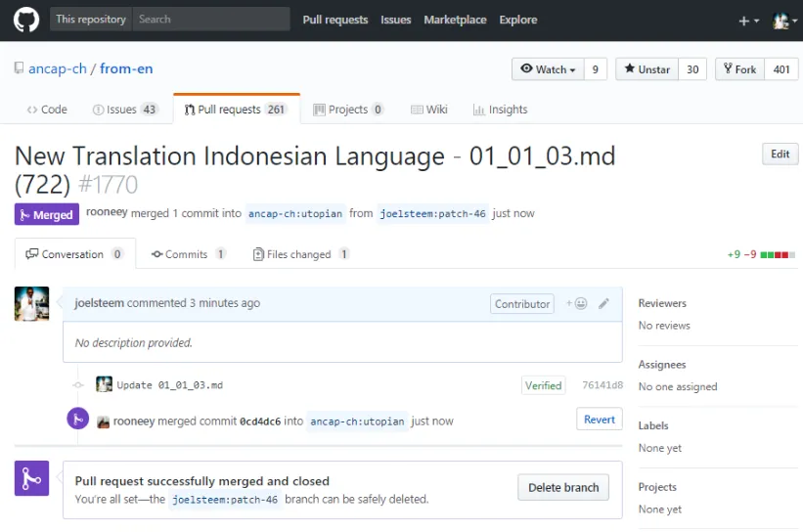Open the GitHub home logo

click(26, 20)
